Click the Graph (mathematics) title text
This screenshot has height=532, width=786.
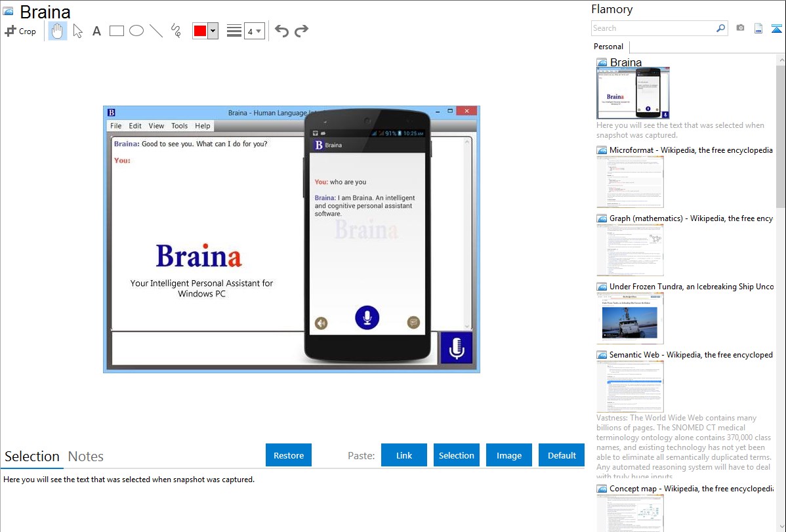point(691,218)
